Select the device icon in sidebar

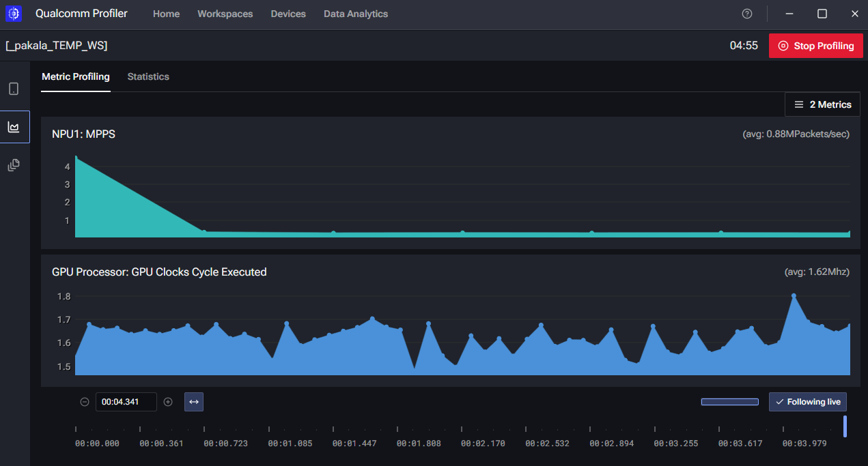click(x=14, y=89)
